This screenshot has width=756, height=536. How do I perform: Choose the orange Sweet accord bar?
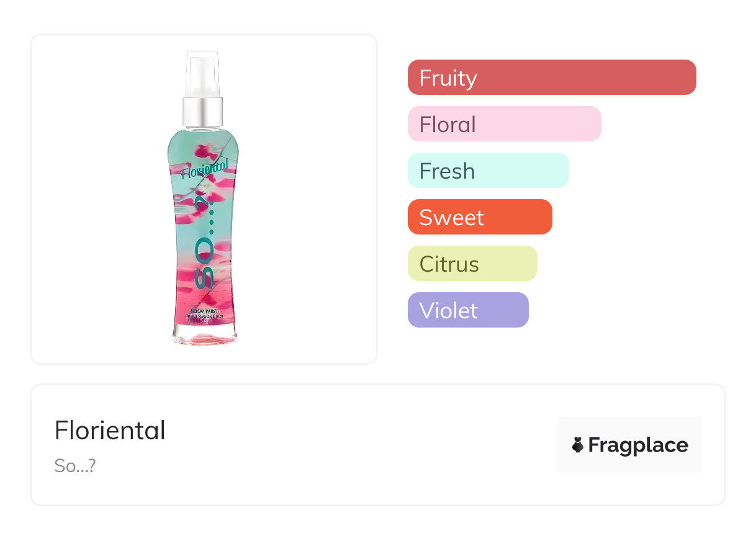click(x=479, y=217)
